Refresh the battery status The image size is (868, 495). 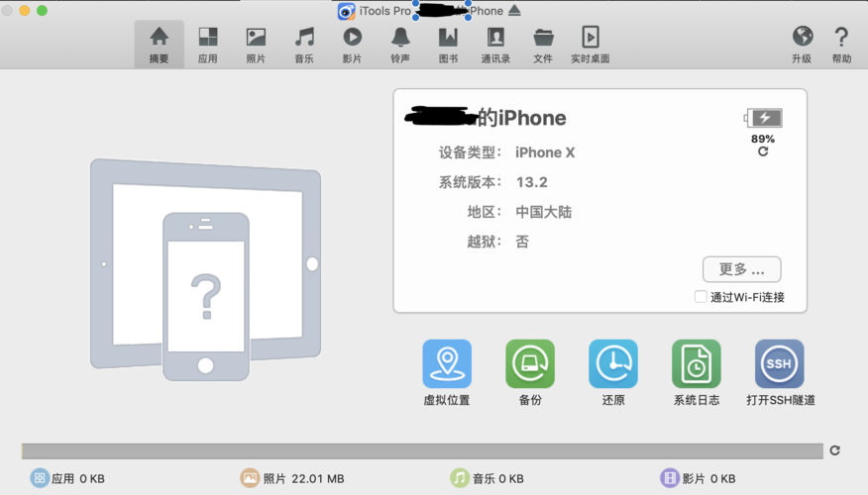coord(763,151)
